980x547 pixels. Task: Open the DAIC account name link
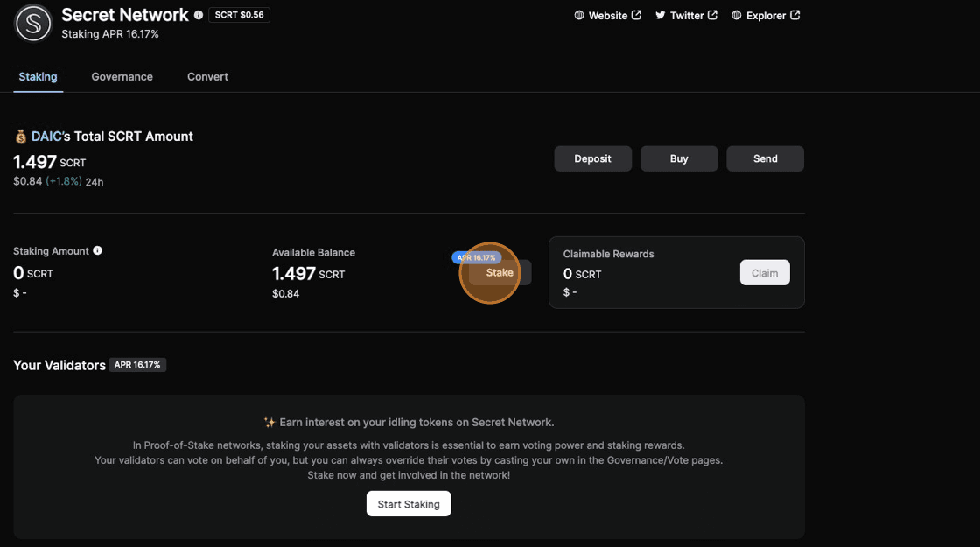45,137
